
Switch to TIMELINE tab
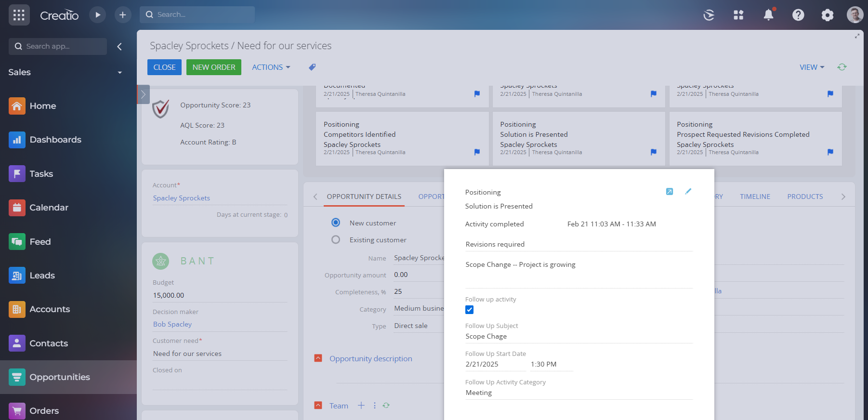[x=755, y=197]
